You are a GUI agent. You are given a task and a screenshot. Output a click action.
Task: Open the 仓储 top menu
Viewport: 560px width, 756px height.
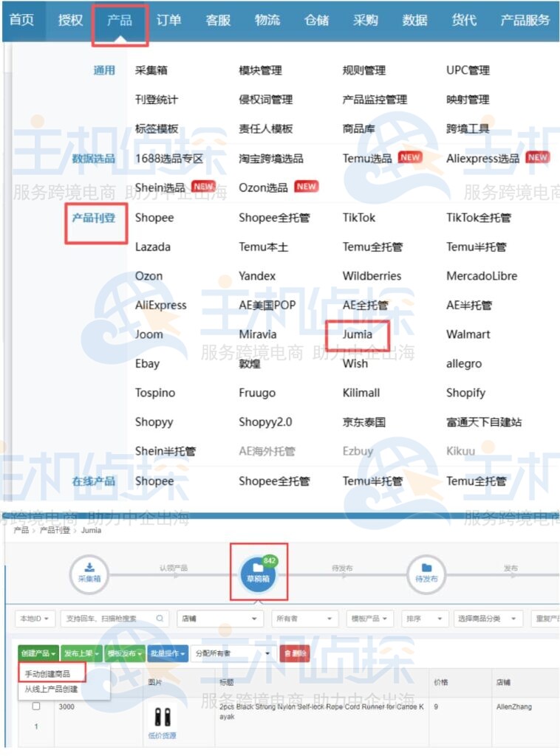pyautogui.click(x=316, y=20)
